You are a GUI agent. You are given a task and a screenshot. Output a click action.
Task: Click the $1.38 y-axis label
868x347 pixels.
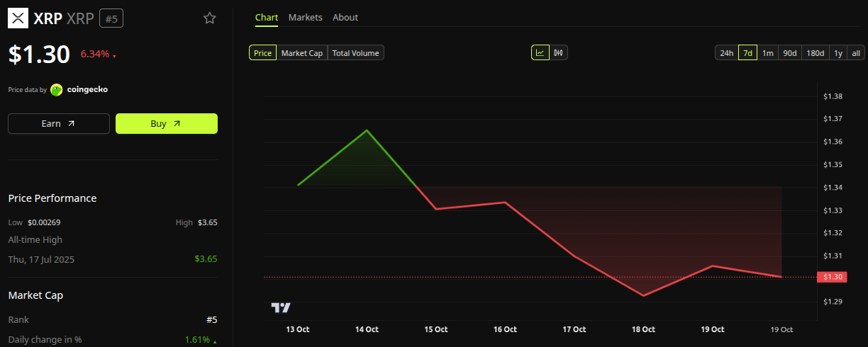[833, 96]
